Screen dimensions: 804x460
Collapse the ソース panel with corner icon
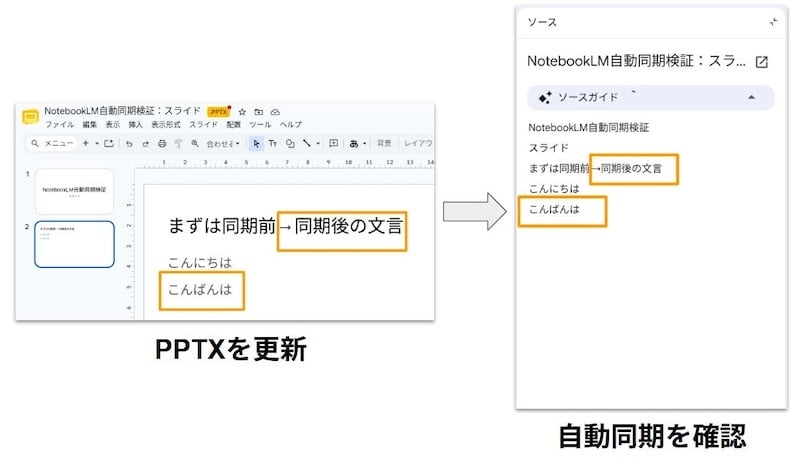pos(773,22)
